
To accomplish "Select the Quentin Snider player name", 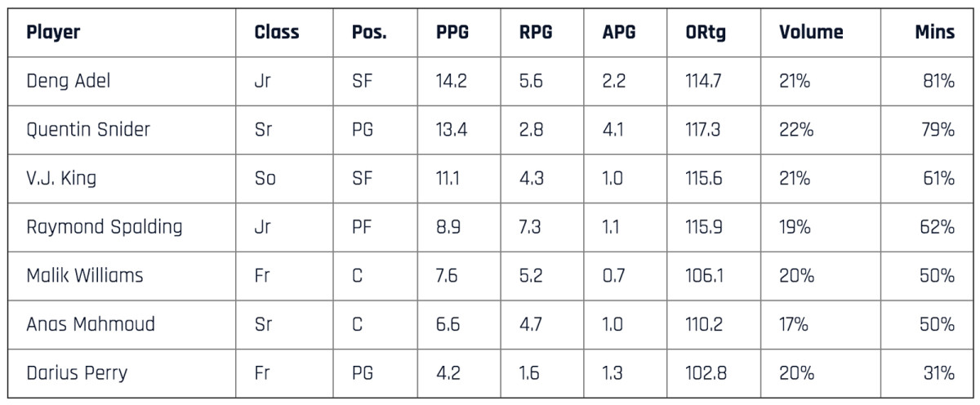I will click(88, 130).
